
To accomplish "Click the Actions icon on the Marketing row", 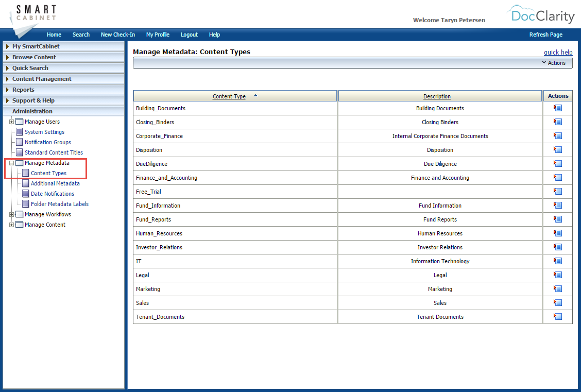I will 557,288.
